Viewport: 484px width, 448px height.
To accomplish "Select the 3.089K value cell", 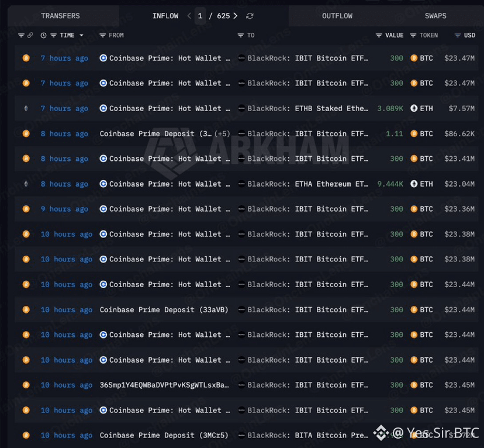I will point(390,108).
